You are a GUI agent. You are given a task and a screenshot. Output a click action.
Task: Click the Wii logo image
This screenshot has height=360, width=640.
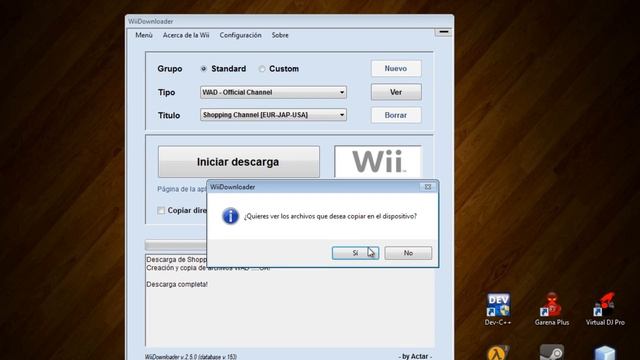[378, 162]
